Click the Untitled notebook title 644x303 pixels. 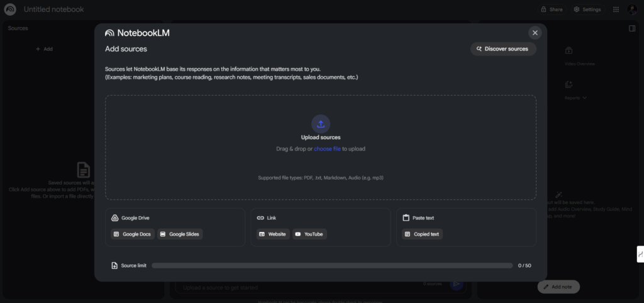pos(54,9)
